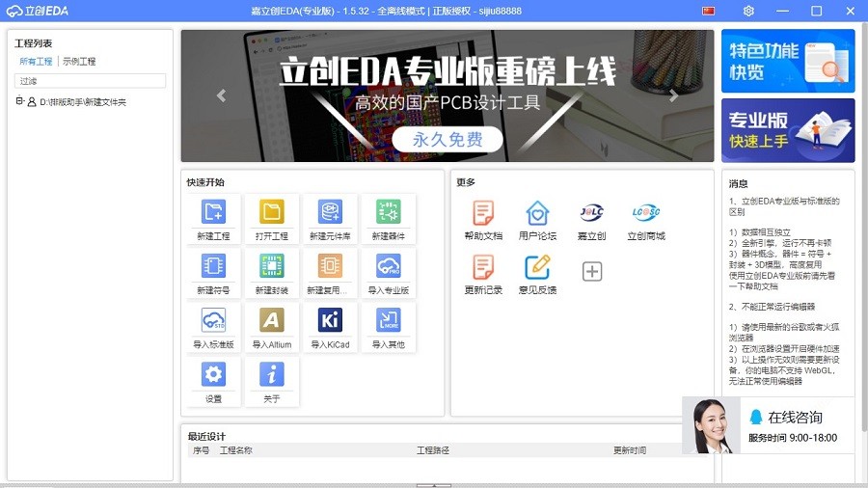Open the 新建复用 (new reuse block) icon
The width and height of the screenshot is (868, 488).
coord(330,266)
